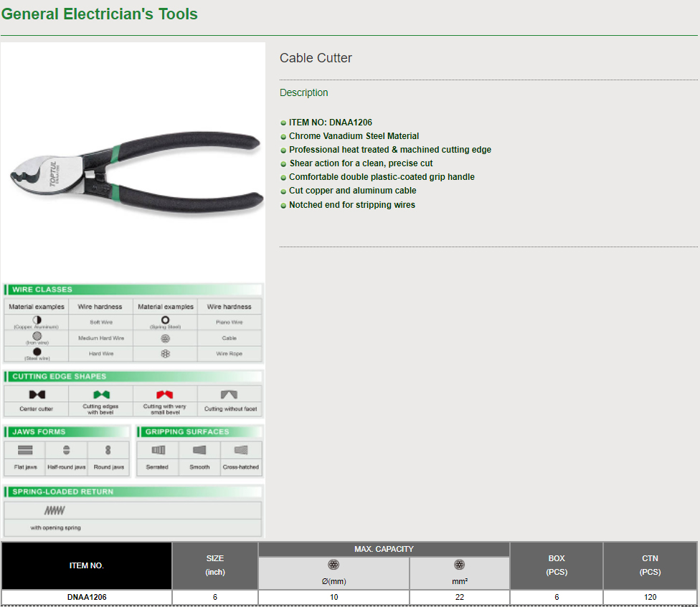Select the Smooth gripping surface icon
This screenshot has height=607, width=700.
(199, 450)
